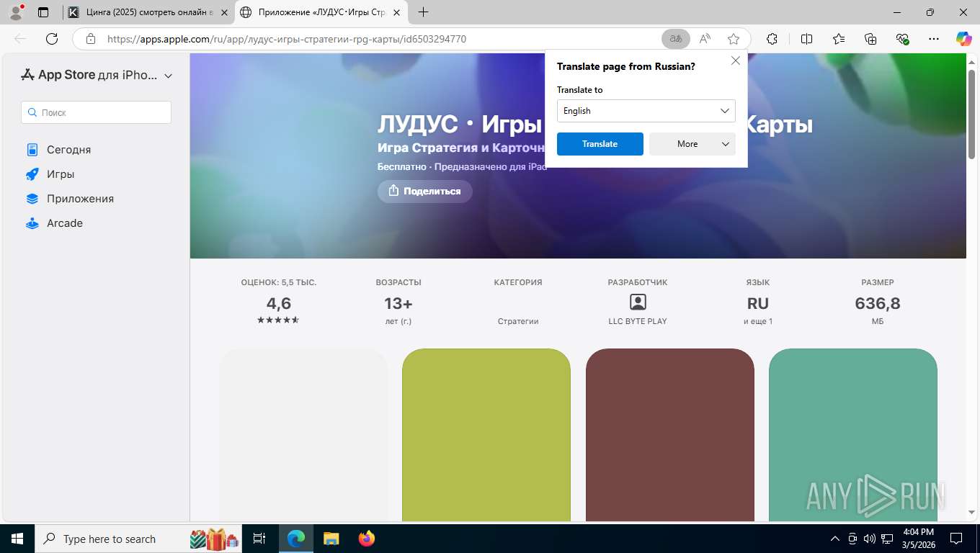Click the address bar URL
This screenshot has height=553, width=980.
287,39
